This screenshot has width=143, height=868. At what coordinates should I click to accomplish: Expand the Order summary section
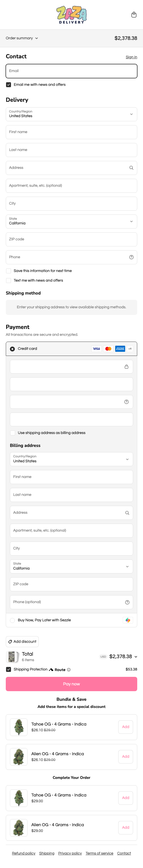(22, 38)
